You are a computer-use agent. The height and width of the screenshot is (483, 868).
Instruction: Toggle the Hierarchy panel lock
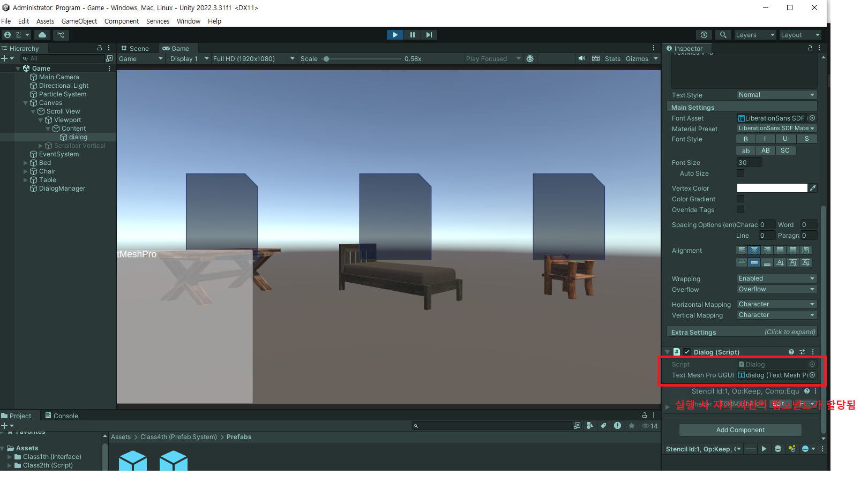[x=100, y=48]
